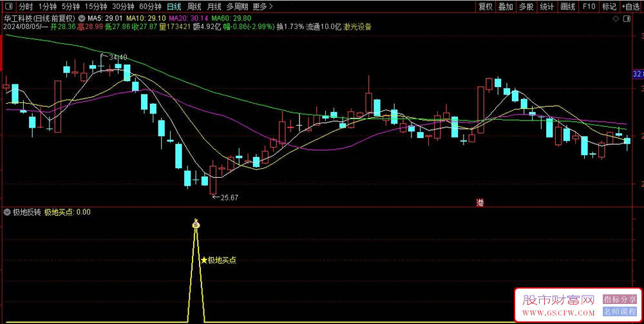Expand the 华工科技 indicator dropdown arrow
Image resolution: width=644 pixels, height=324 pixels.
81,19
